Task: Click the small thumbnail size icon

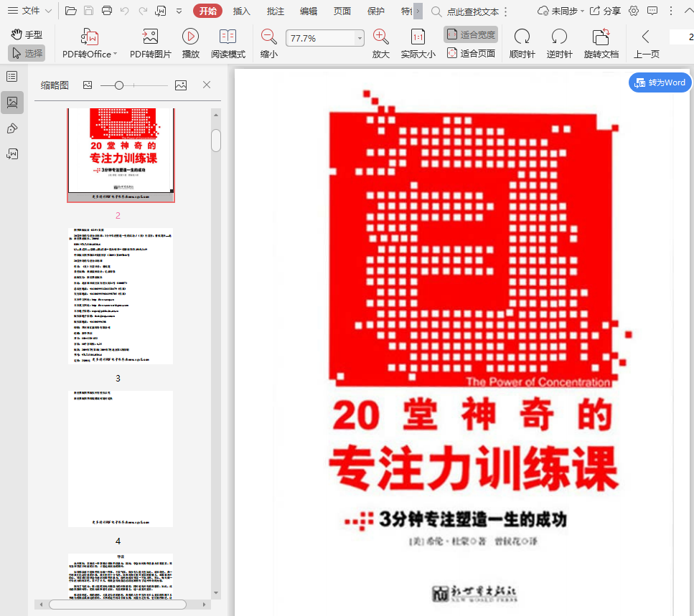Action: (x=88, y=85)
